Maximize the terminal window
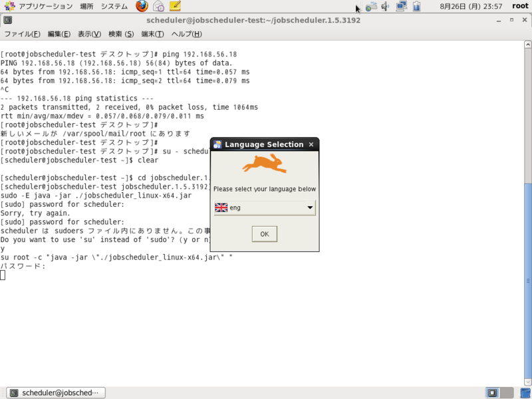The width and height of the screenshot is (532, 399). click(x=511, y=21)
